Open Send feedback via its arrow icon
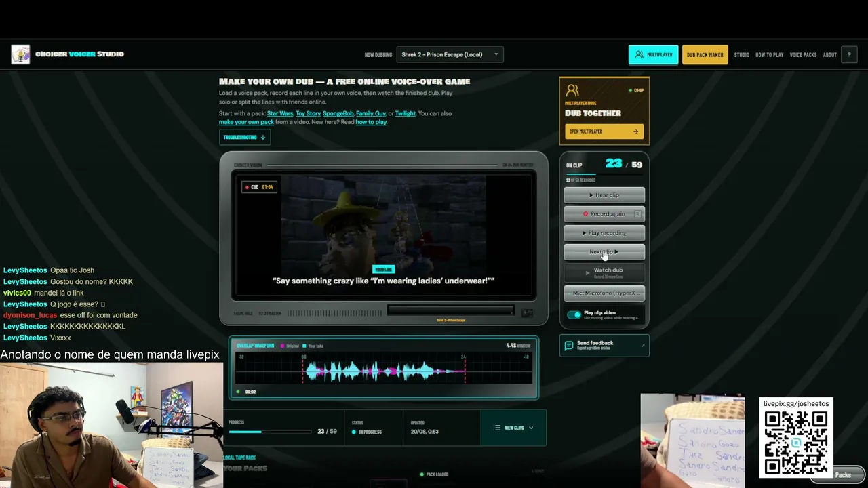 642,346
